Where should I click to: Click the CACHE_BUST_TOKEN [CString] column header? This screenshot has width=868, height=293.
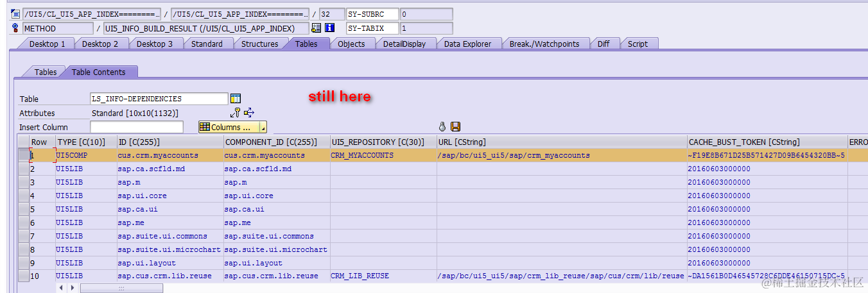[x=767, y=142]
